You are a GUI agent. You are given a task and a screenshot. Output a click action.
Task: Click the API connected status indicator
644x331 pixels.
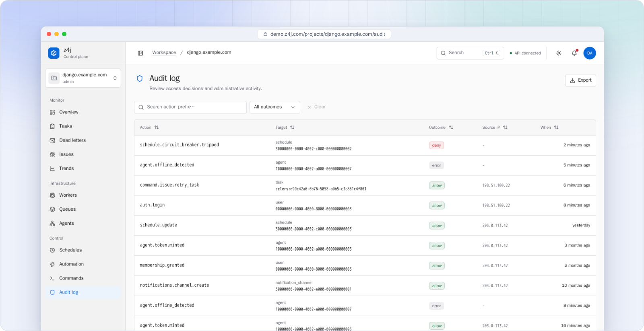point(525,53)
